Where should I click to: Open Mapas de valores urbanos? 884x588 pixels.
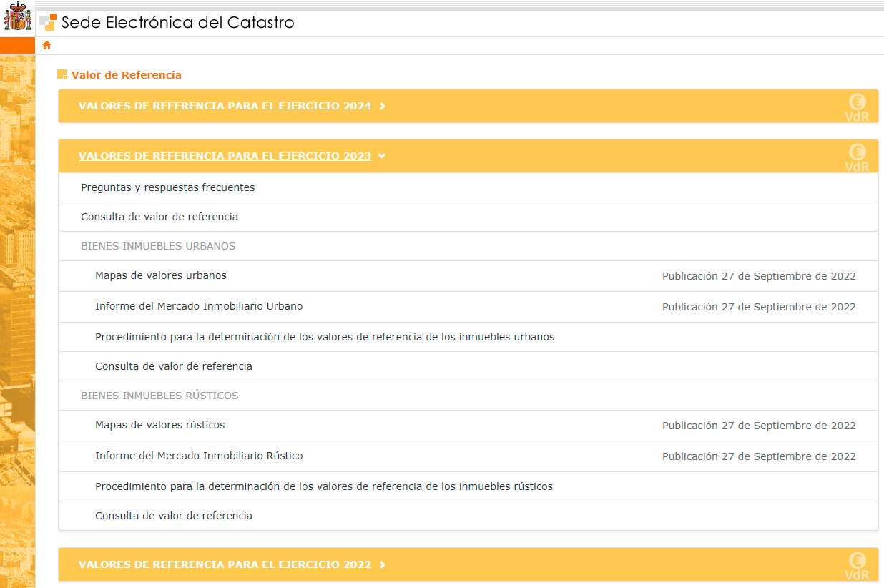(161, 275)
